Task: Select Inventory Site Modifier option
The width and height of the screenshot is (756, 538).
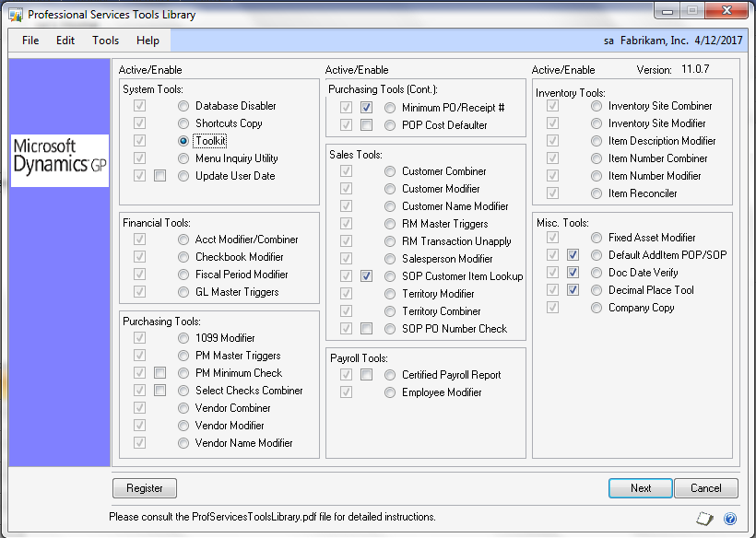Action: [x=597, y=123]
